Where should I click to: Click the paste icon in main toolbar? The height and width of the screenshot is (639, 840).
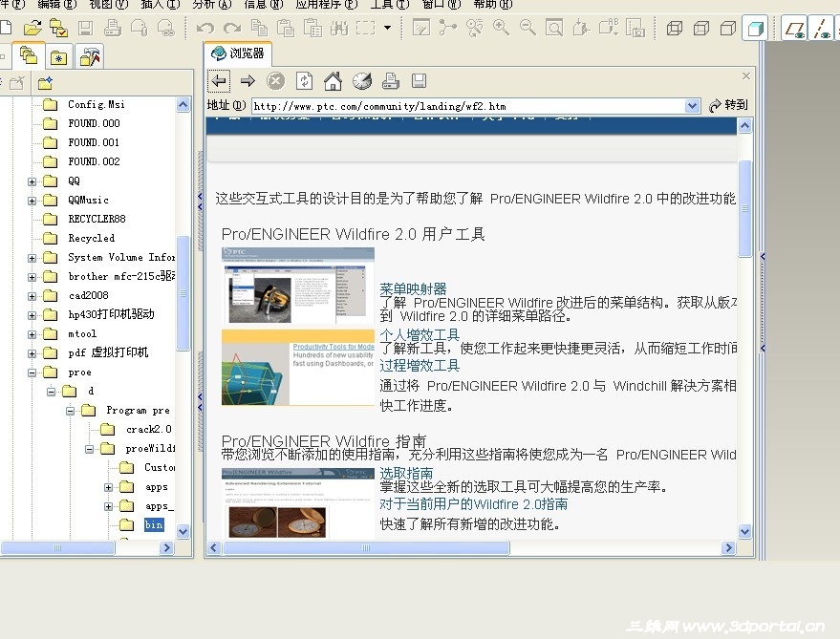point(286,28)
